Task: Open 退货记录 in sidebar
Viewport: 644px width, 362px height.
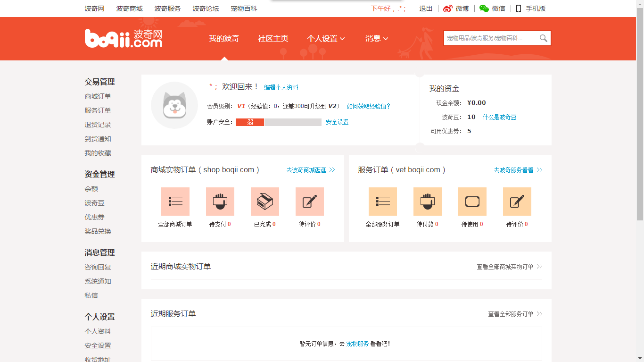Action: tap(98, 125)
